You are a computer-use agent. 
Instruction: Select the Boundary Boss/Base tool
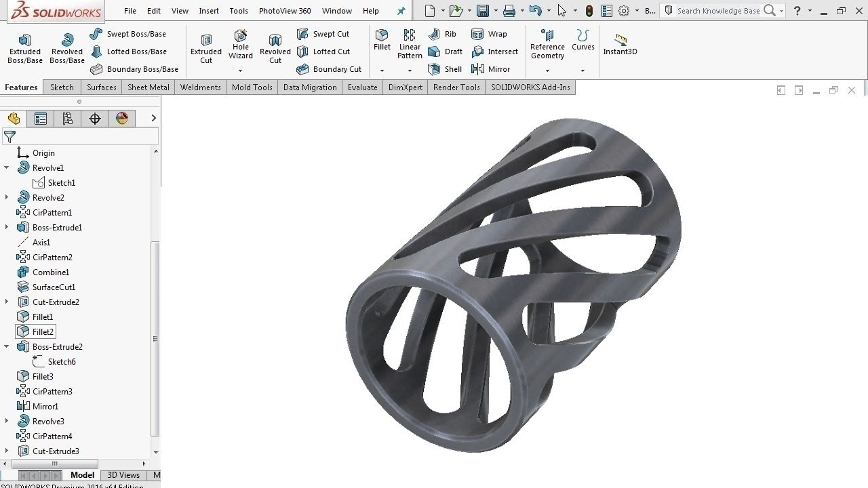coord(134,69)
